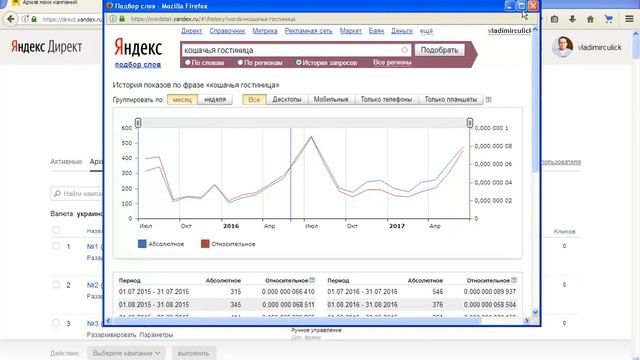
Task: Click the Wordstat popup address bar URL
Action: 213,19
